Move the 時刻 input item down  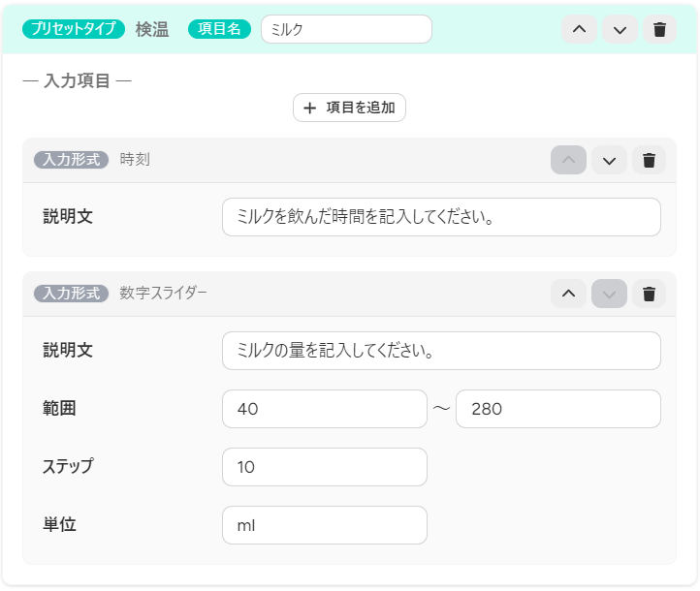609,160
